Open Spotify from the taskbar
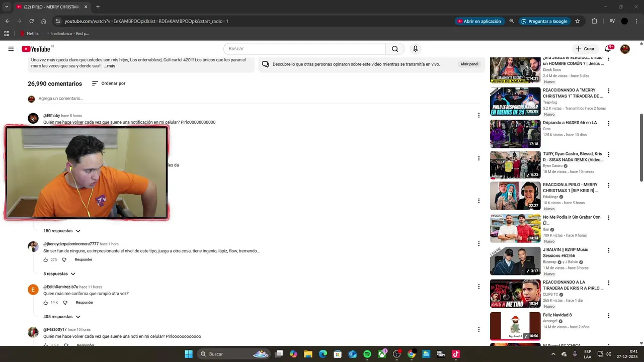Screen dimensions: 644x362 (367, 354)
